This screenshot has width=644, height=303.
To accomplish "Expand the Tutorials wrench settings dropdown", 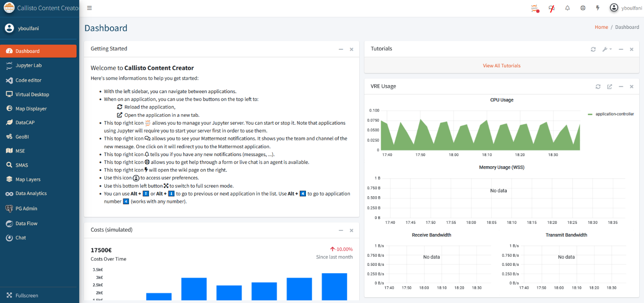I will (607, 49).
